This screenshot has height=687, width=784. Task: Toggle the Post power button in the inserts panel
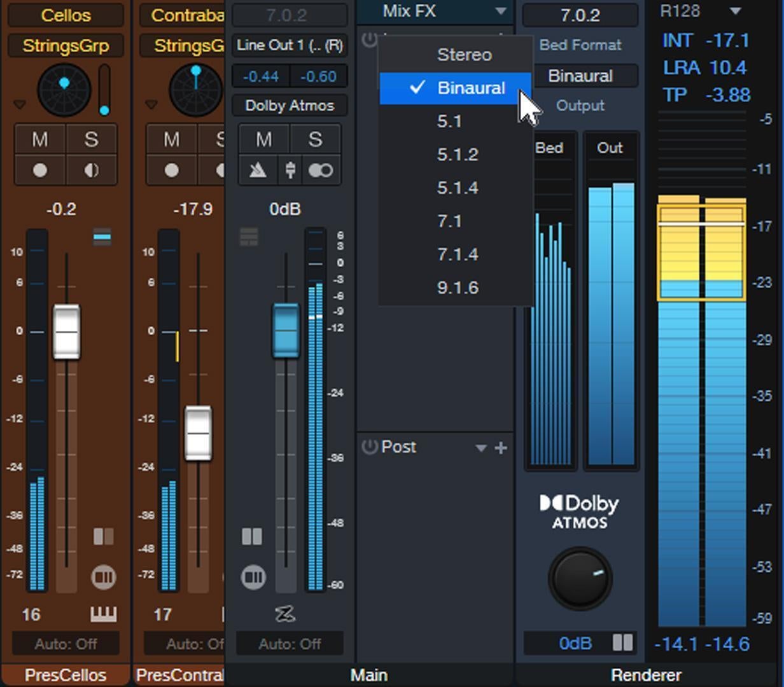point(368,447)
